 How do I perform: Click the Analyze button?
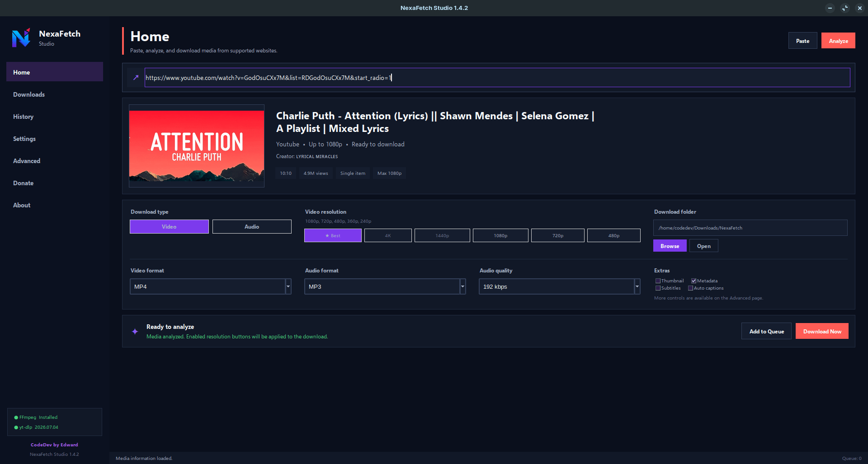(838, 41)
